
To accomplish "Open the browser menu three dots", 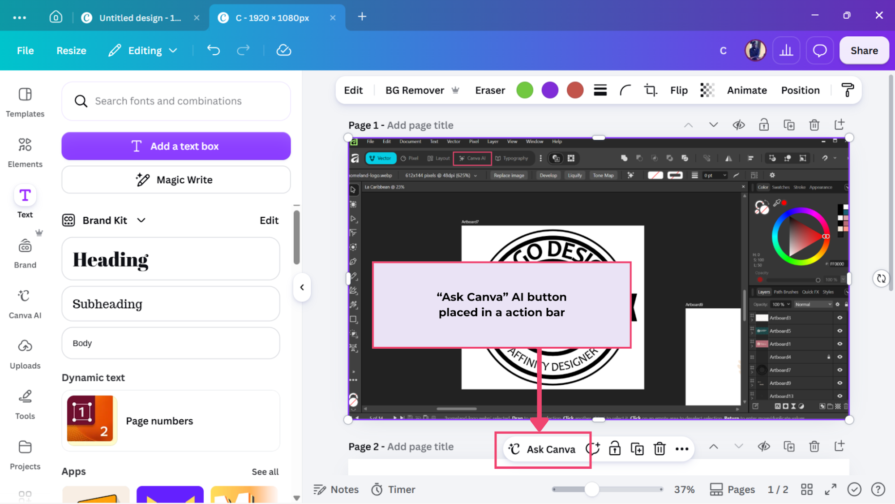I will click(x=19, y=17).
